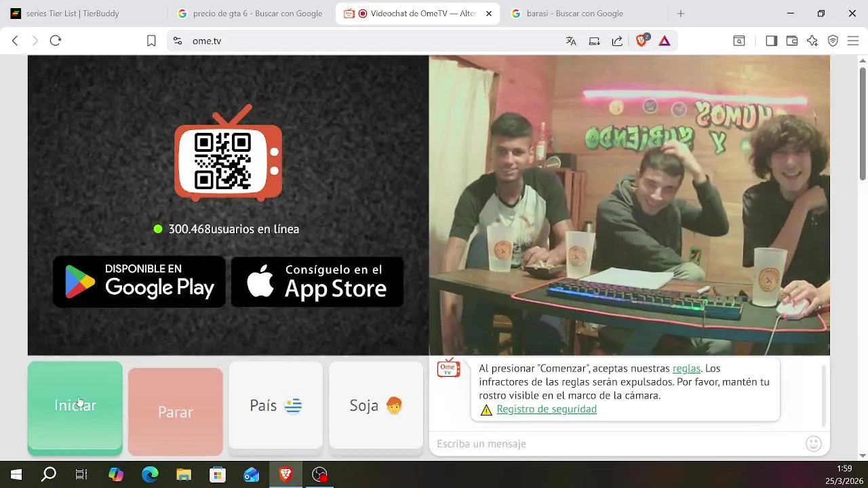Select the Videochat de OmeTV tab
This screenshot has width=868, height=488.
point(417,14)
